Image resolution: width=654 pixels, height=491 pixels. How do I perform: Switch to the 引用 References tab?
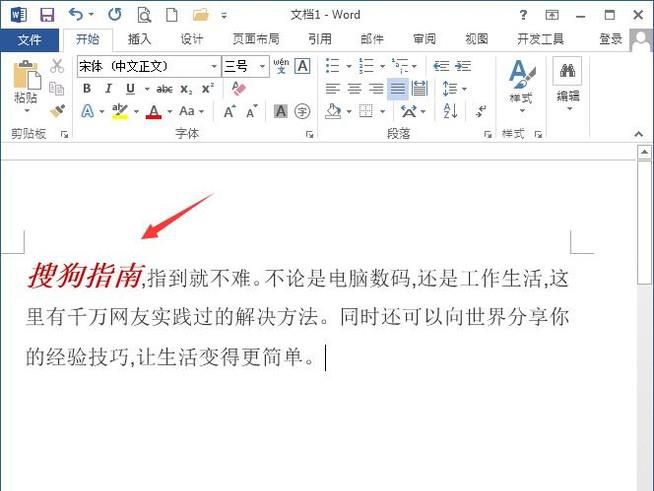(x=320, y=39)
